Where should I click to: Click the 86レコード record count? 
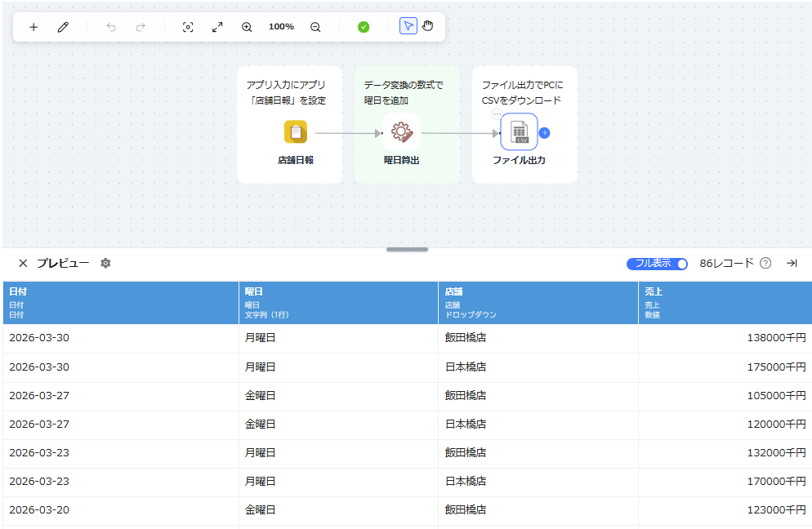pyautogui.click(x=726, y=264)
